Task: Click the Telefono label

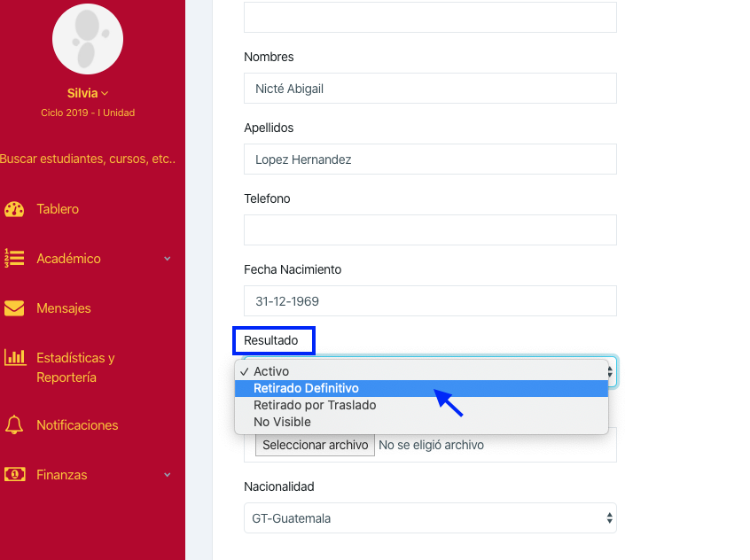Action: (267, 199)
